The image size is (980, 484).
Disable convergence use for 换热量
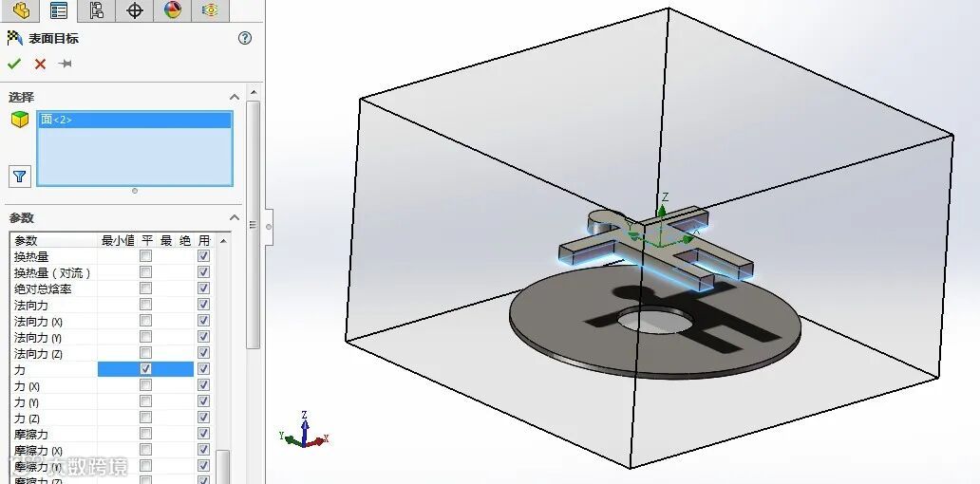(x=204, y=256)
